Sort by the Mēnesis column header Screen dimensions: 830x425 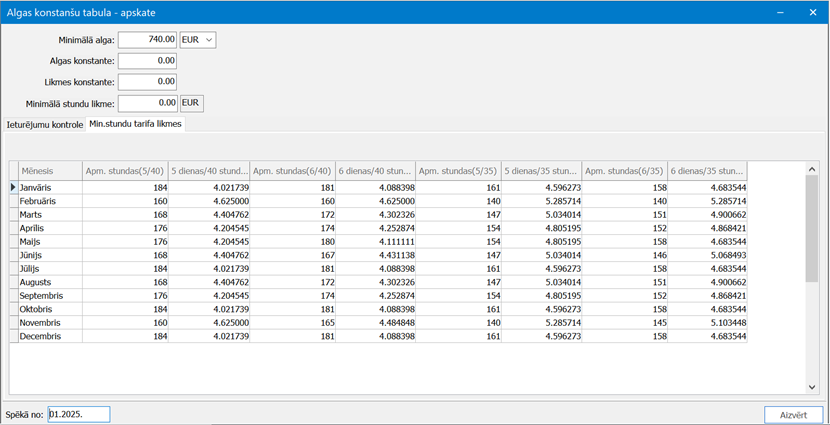point(49,171)
